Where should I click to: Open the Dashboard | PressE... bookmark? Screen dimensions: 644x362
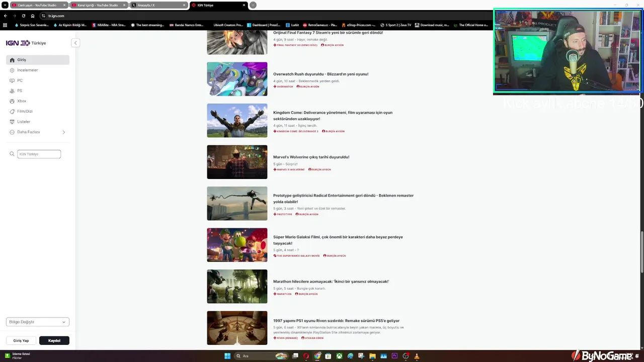264,25
